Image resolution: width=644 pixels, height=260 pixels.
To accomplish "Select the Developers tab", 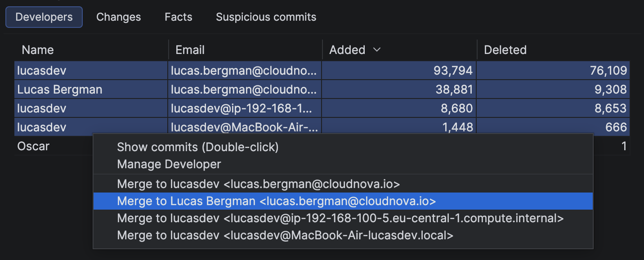I will coord(44,17).
